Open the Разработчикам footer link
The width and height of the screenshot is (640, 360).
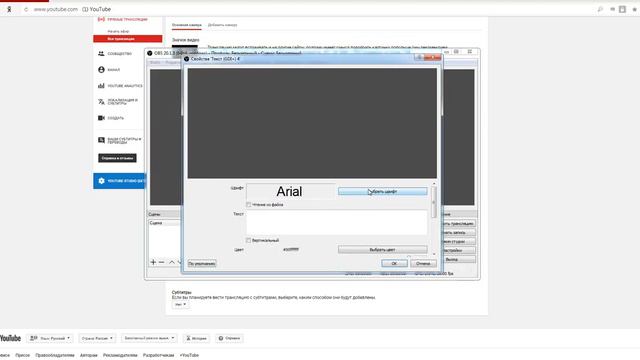click(x=158, y=355)
